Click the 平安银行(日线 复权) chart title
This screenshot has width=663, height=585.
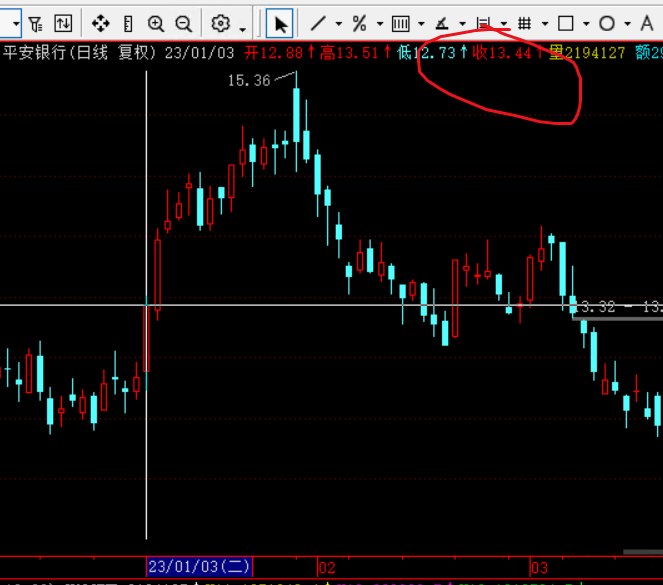tap(80, 53)
